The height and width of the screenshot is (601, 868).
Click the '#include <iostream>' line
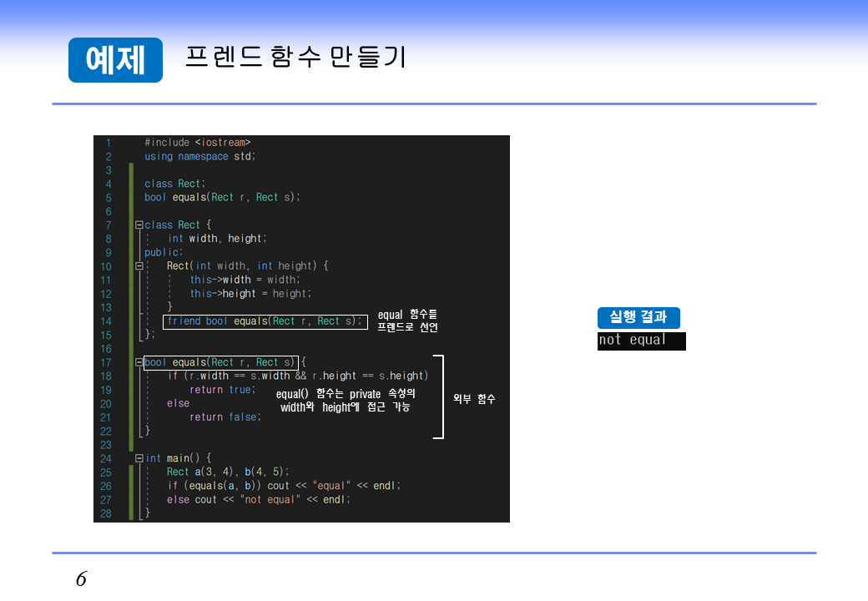tap(198, 142)
